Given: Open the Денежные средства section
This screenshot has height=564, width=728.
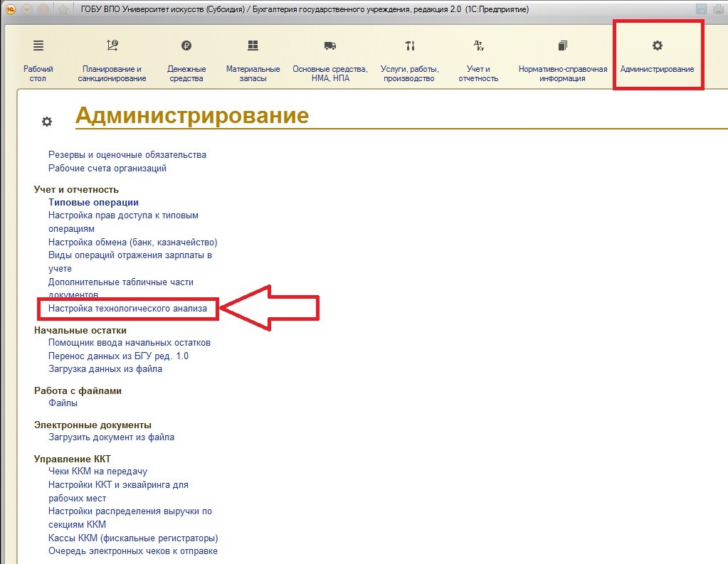Looking at the screenshot, I should (186, 60).
